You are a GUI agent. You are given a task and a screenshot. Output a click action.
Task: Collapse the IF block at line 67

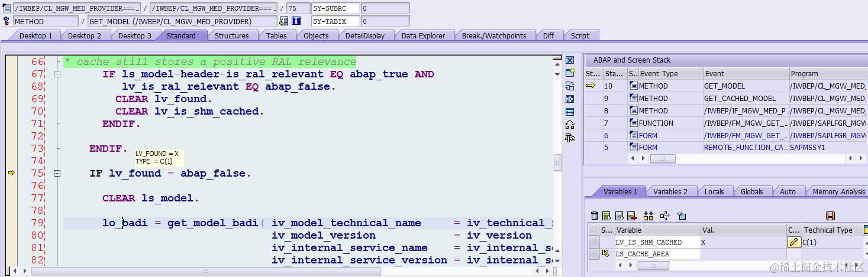coord(57,74)
